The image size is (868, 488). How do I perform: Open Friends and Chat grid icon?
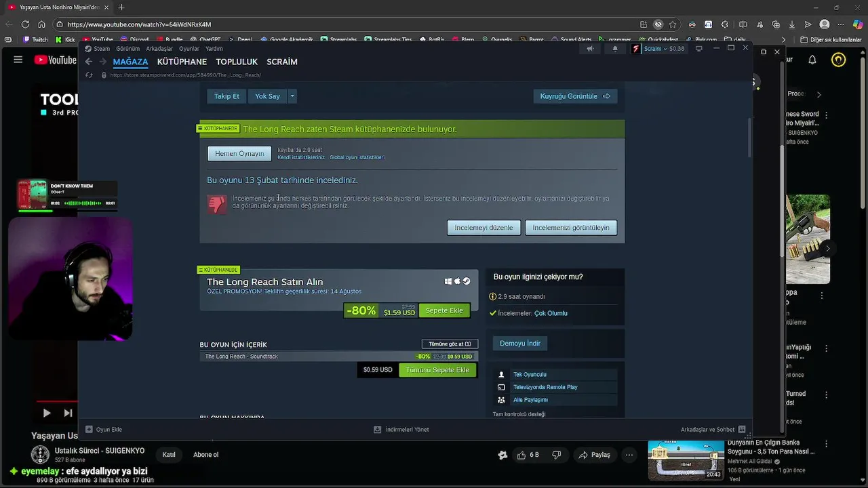742,429
